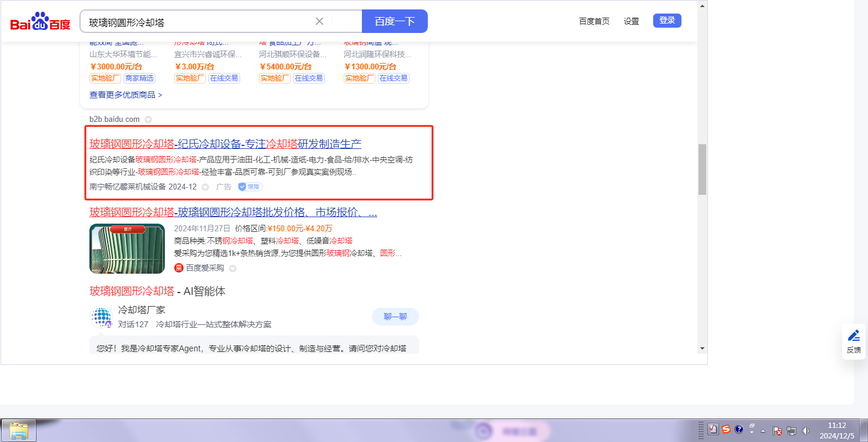868x442 pixels.
Task: Show hidden system tray icons
Action: coord(763,430)
